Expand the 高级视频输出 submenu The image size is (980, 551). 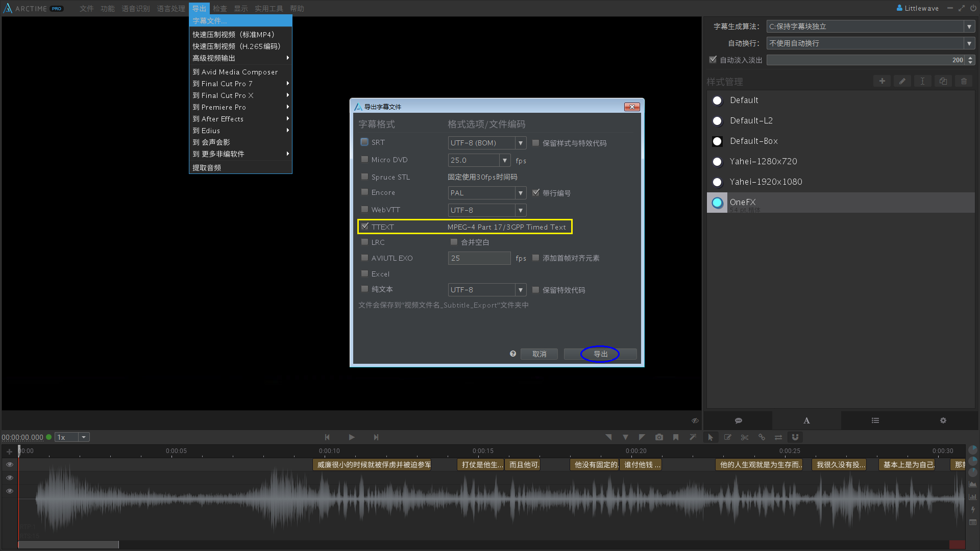point(240,58)
